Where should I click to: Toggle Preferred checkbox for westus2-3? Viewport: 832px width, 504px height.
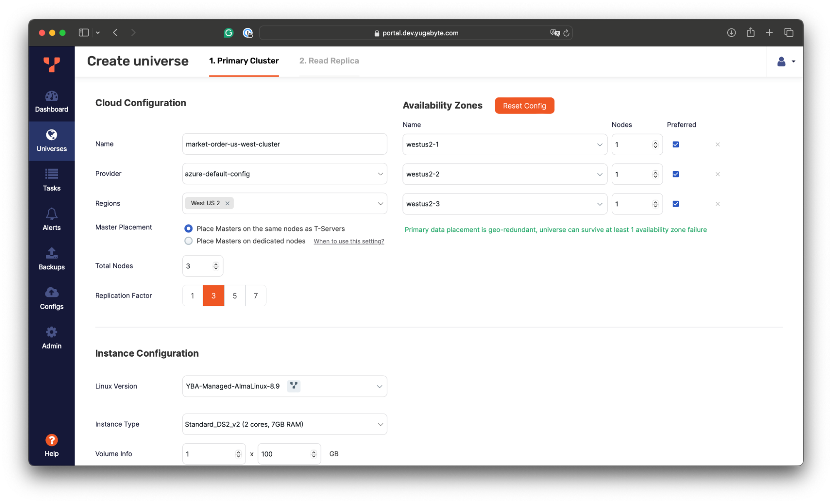676,204
